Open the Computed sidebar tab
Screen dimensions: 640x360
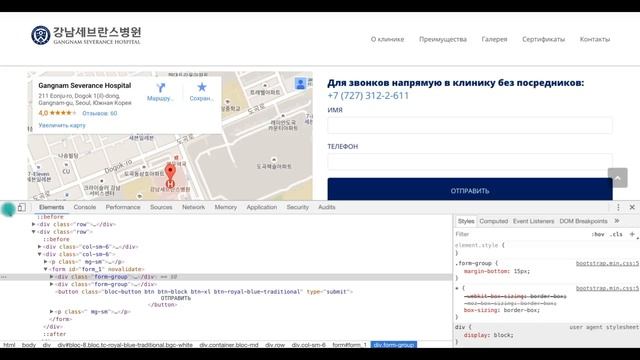(x=493, y=221)
